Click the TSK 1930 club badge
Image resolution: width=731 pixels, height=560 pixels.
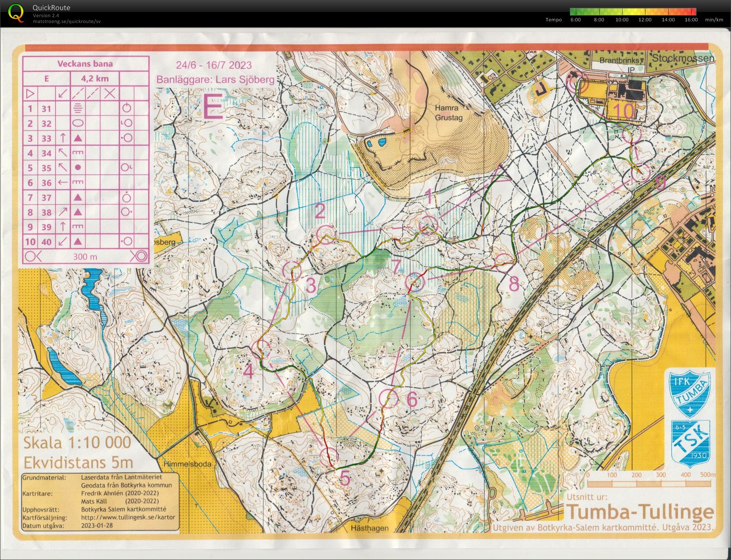691,444
